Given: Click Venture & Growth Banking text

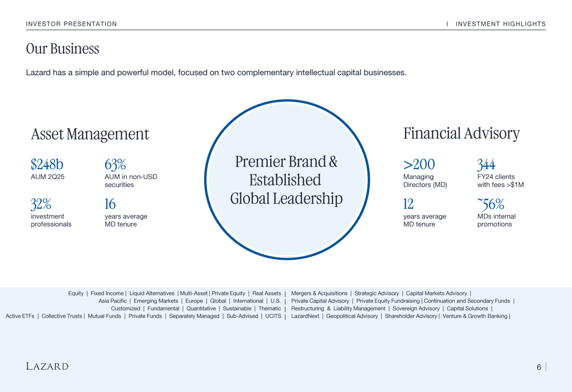Looking at the screenshot, I should (x=475, y=316).
